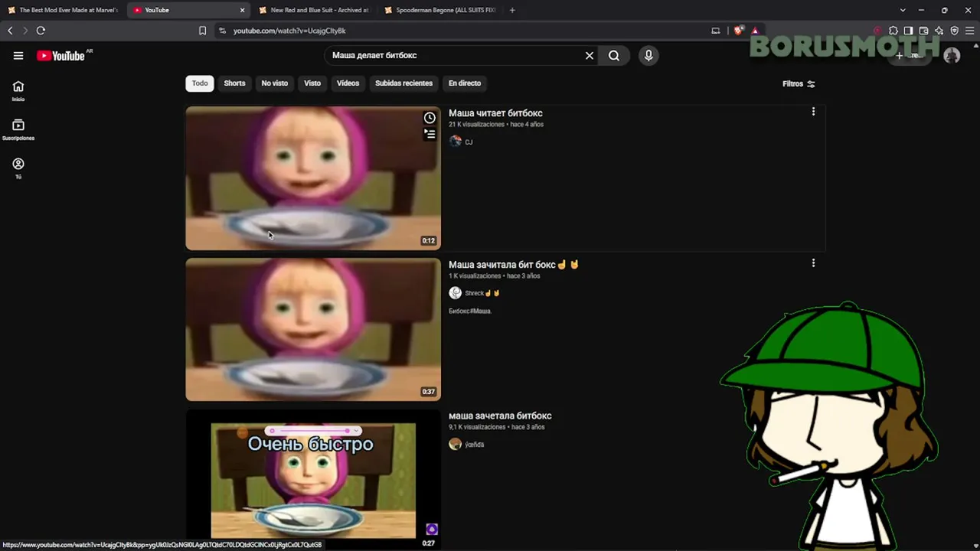Image resolution: width=980 pixels, height=551 pixels.
Task: Clear the search box text
Action: pos(590,55)
